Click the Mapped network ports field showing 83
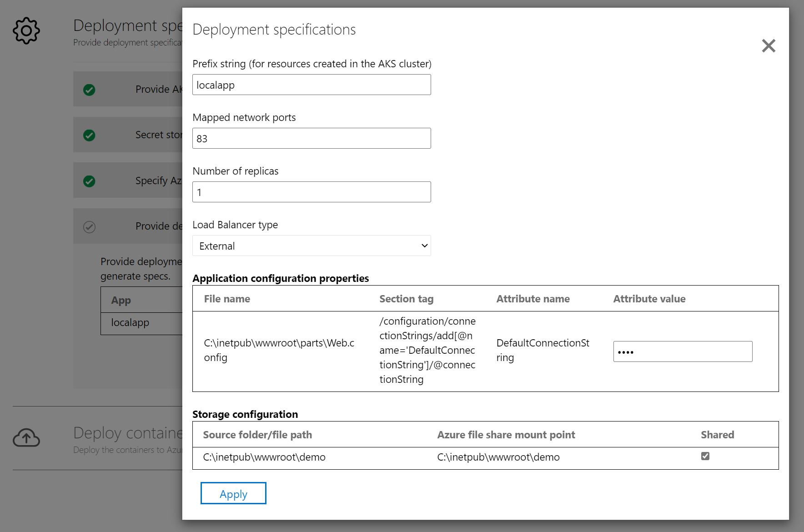This screenshot has height=532, width=804. tap(312, 138)
